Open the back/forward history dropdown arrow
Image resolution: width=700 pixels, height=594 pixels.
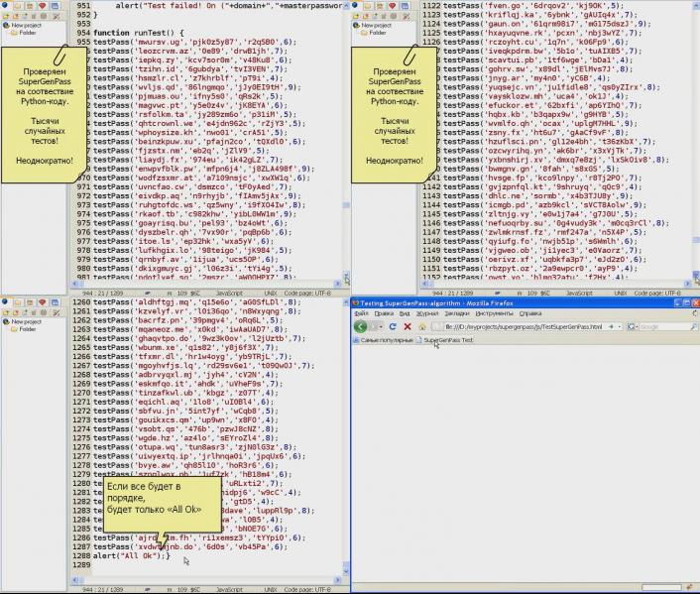tap(381, 326)
